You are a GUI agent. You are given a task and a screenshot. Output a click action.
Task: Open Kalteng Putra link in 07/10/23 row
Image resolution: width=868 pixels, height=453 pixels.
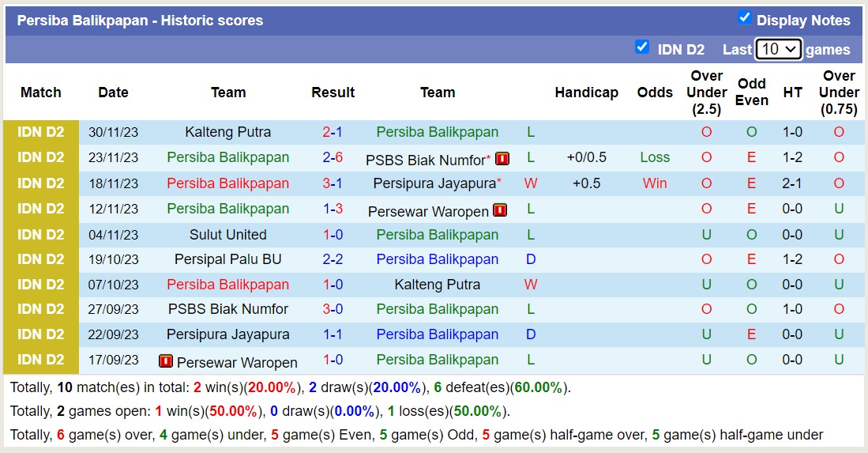pyautogui.click(x=438, y=285)
